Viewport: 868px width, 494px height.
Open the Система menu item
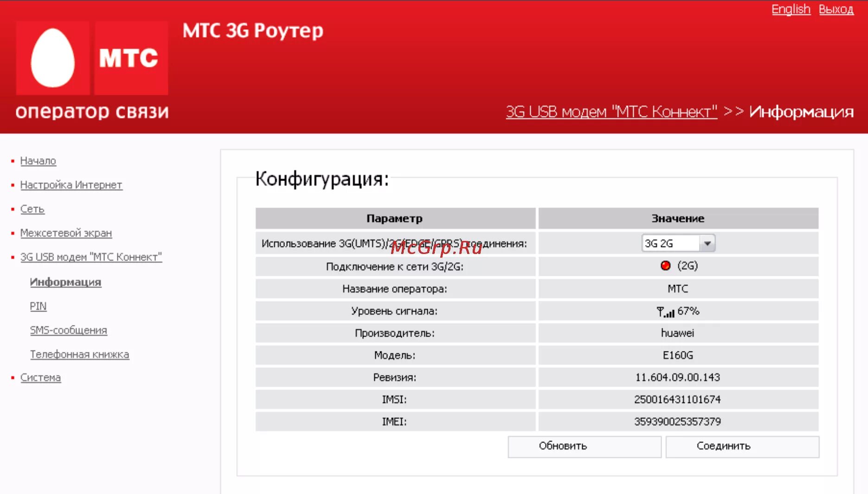coord(40,377)
